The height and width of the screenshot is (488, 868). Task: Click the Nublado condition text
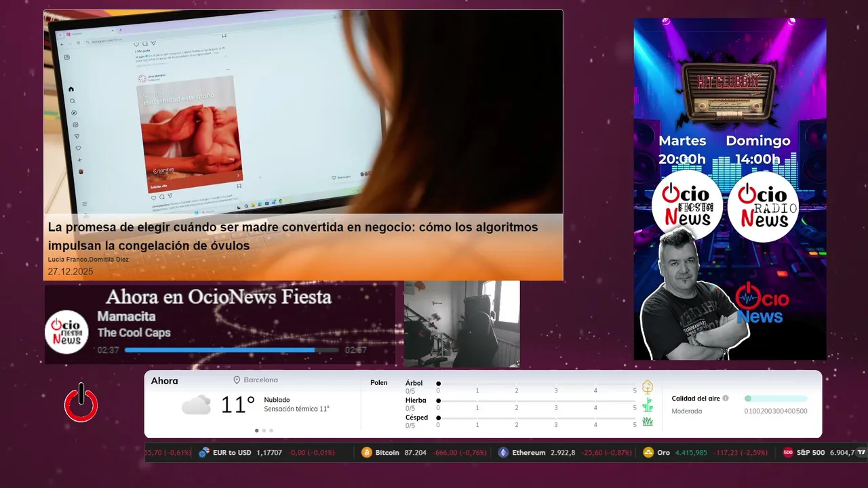[277, 400]
